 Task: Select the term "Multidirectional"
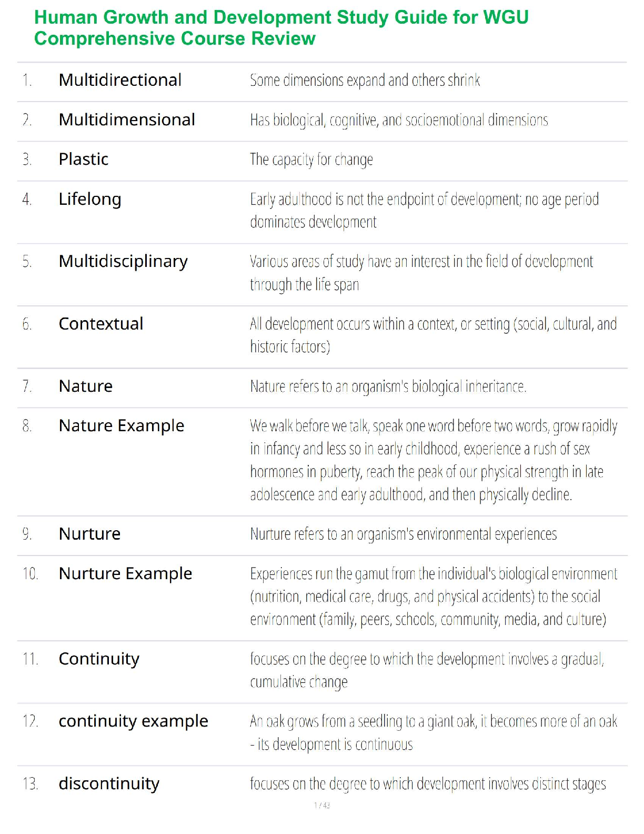coord(120,80)
